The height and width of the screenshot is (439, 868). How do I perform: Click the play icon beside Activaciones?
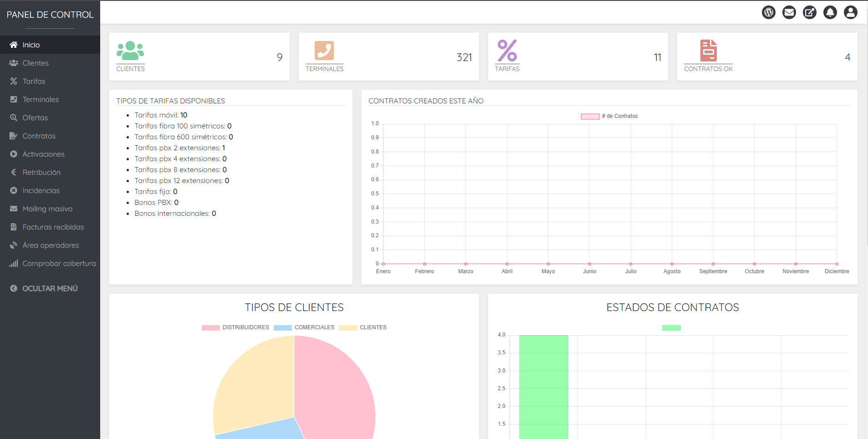(14, 154)
